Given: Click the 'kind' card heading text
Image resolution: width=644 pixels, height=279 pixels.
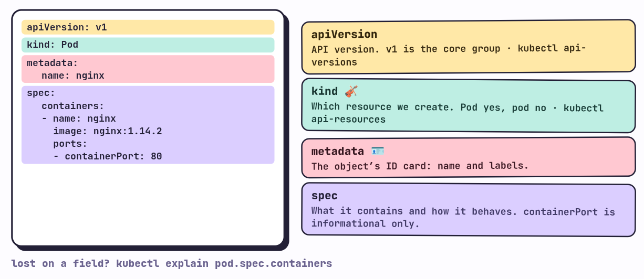Looking at the screenshot, I should click(325, 91).
